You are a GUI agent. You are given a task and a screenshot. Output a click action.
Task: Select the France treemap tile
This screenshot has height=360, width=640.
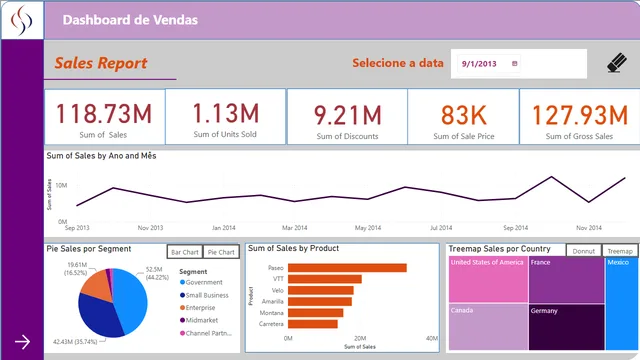tap(567, 280)
